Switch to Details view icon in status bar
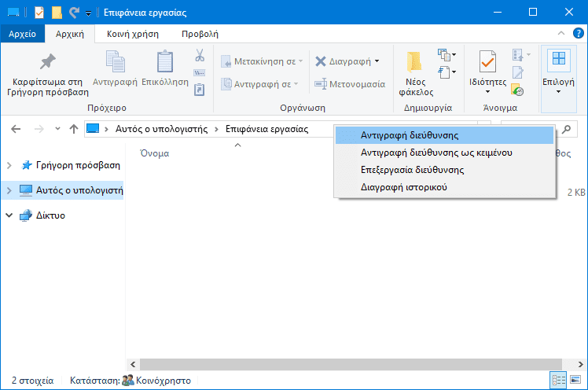The height and width of the screenshot is (390, 588). pos(558,381)
